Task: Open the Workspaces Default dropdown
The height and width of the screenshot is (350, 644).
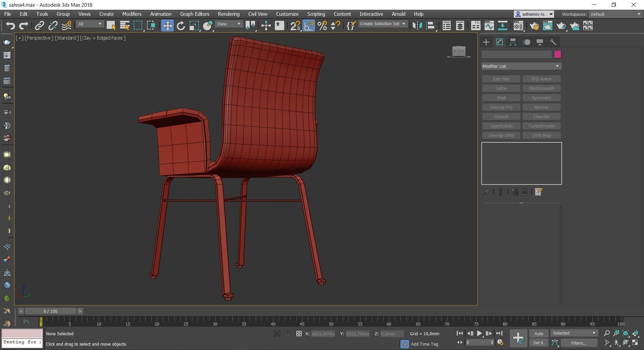Action: coord(615,14)
